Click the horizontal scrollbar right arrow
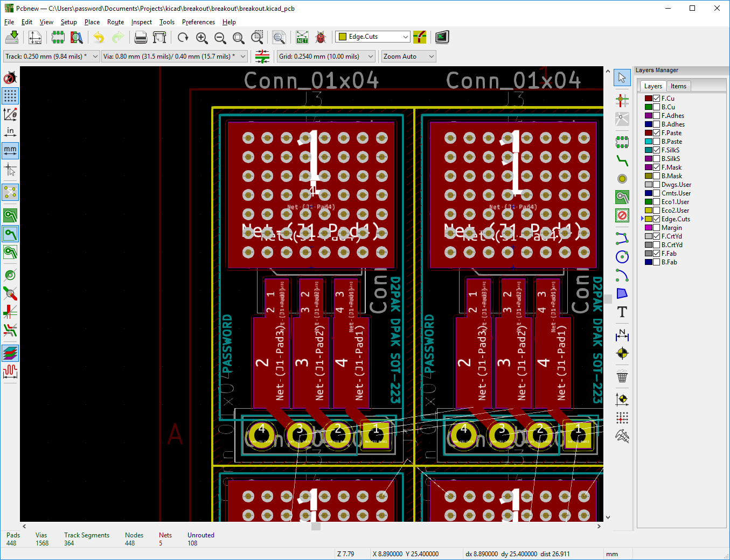 [x=599, y=526]
